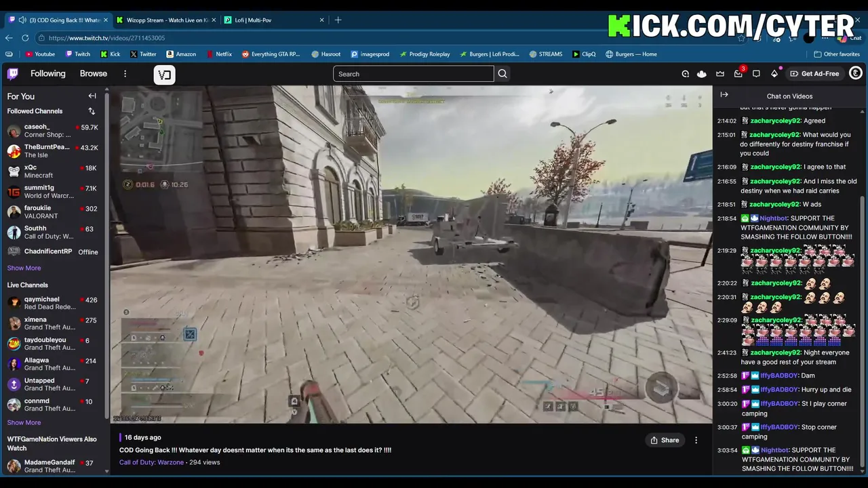Open the video options three-dot menu
This screenshot has height=488, width=868.
(x=696, y=441)
